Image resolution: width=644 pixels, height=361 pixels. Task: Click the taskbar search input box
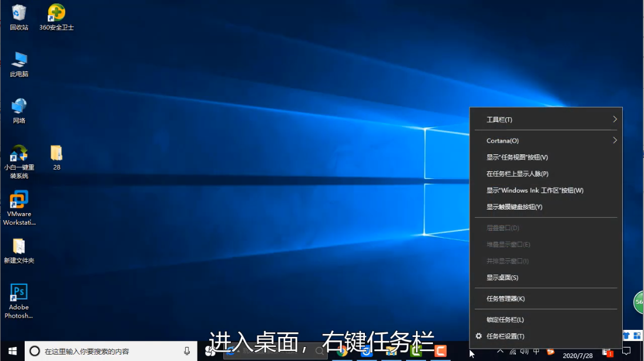(x=106, y=351)
